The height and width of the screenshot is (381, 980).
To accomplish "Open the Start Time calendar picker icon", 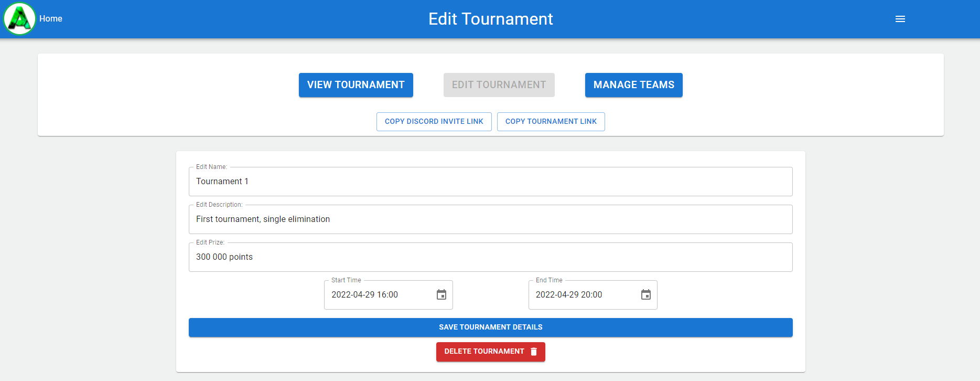I will click(x=441, y=295).
